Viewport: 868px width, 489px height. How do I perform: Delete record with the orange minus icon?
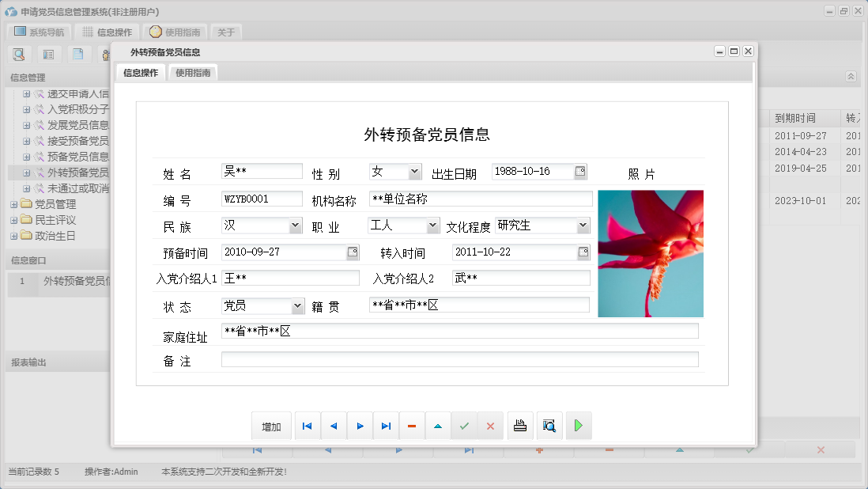point(412,426)
